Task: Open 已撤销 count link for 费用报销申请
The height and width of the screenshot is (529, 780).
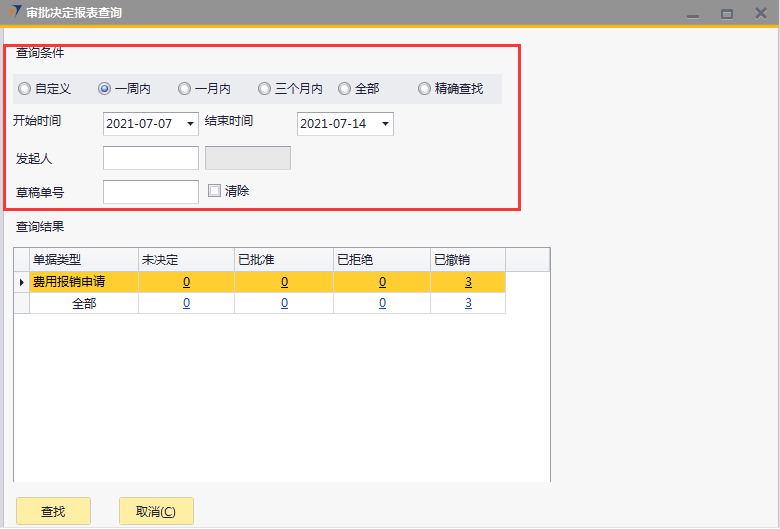Action: pyautogui.click(x=468, y=282)
